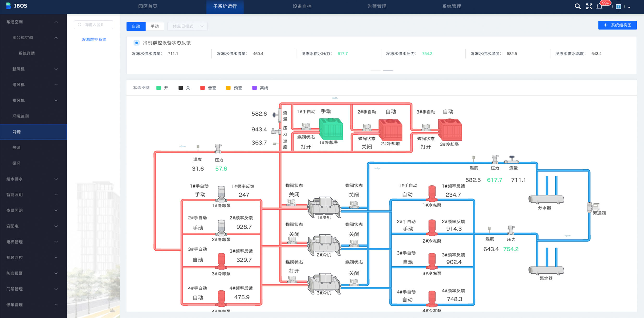Open the 热源 sidebar menu item

coord(17,148)
